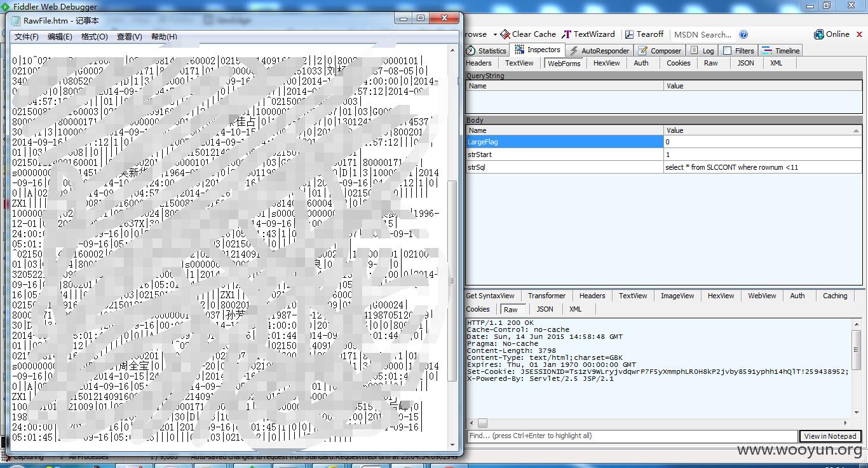This screenshot has width=868, height=468.
Task: Click the Tearoff toolbar button
Action: click(x=644, y=34)
